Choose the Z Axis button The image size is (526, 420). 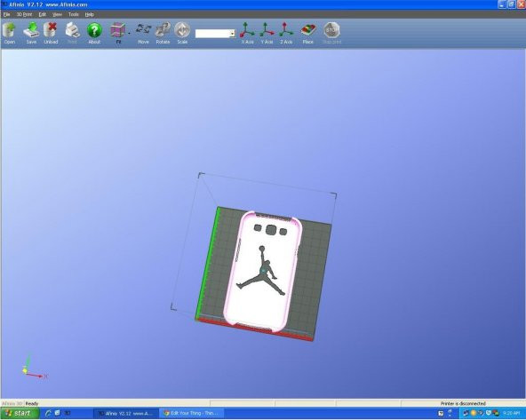click(x=286, y=33)
